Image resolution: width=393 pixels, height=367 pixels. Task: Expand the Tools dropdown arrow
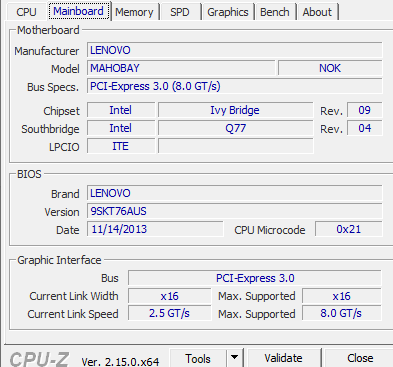pyautogui.click(x=235, y=358)
